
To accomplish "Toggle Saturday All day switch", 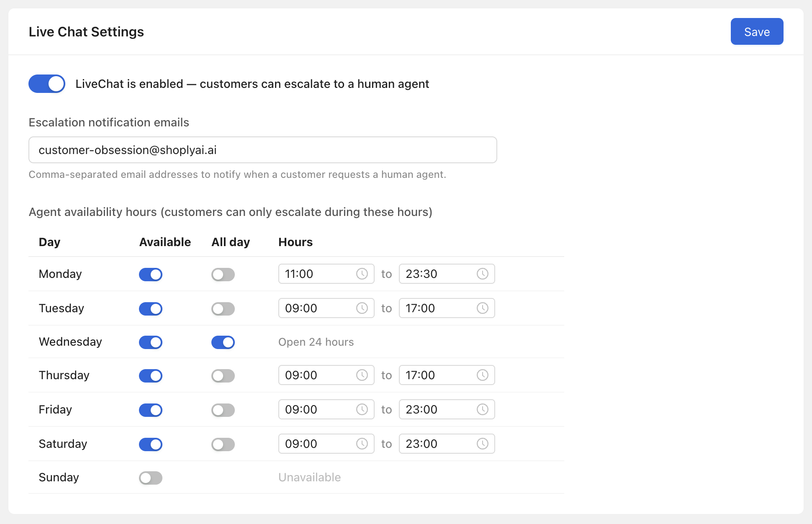I will (223, 444).
